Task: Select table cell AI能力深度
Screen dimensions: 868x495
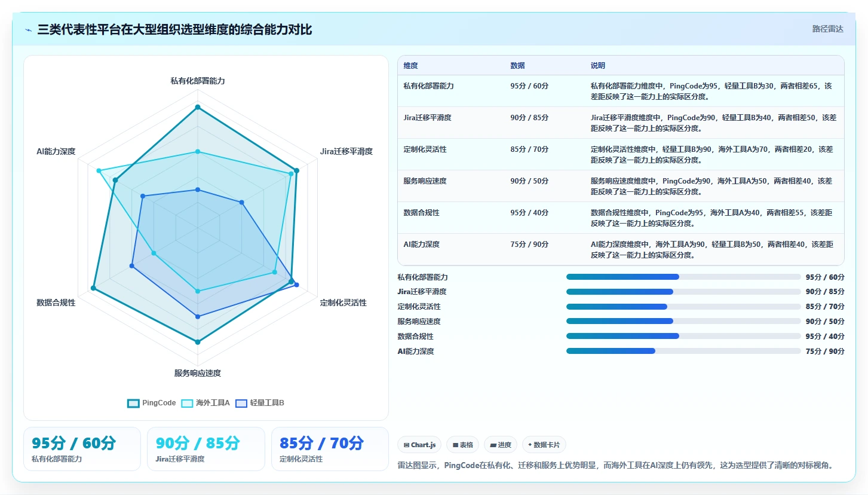Action: [421, 245]
